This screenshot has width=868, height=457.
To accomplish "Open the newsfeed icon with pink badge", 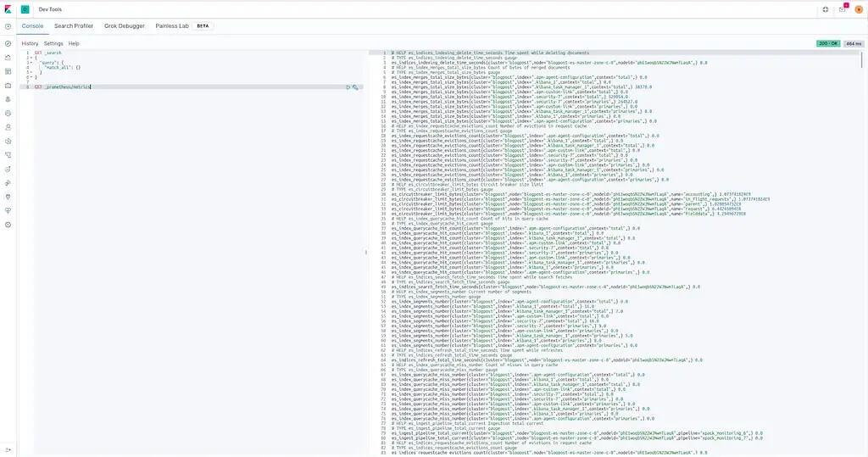I will [843, 8].
